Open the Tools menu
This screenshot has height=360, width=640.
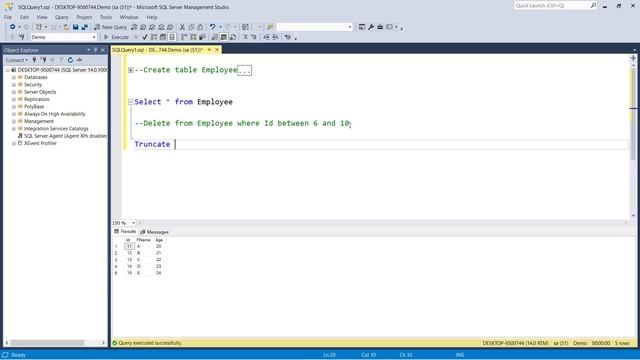point(106,17)
